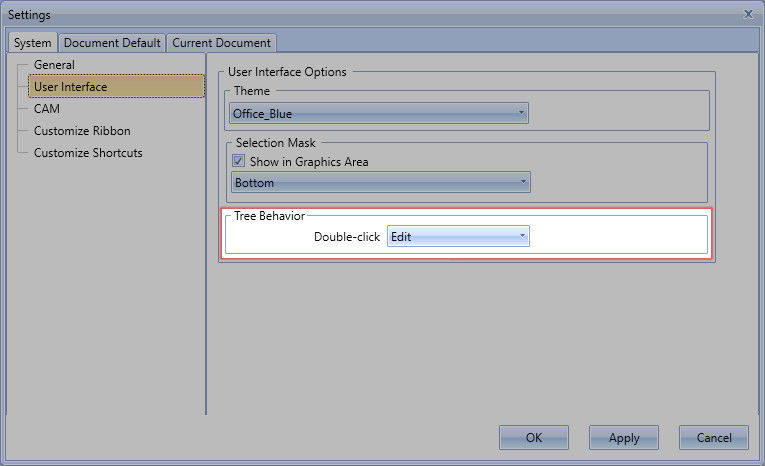The height and width of the screenshot is (466, 765).
Task: Expand the Double-click behavior dropdown showing Edit
Action: tap(458, 237)
